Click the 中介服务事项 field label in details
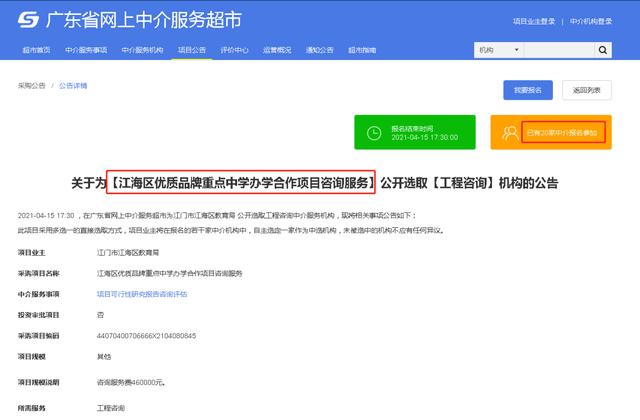This screenshot has width=640, height=420. click(x=38, y=294)
